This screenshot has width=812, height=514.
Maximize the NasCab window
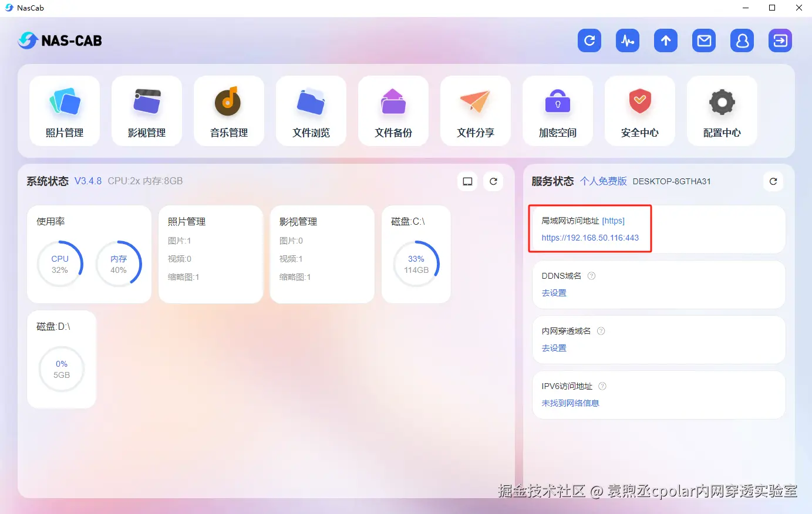point(772,8)
